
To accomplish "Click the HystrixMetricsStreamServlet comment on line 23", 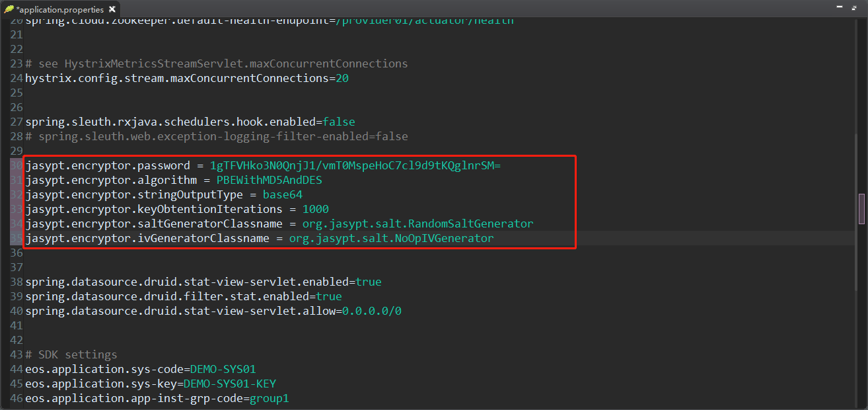I will click(217, 63).
